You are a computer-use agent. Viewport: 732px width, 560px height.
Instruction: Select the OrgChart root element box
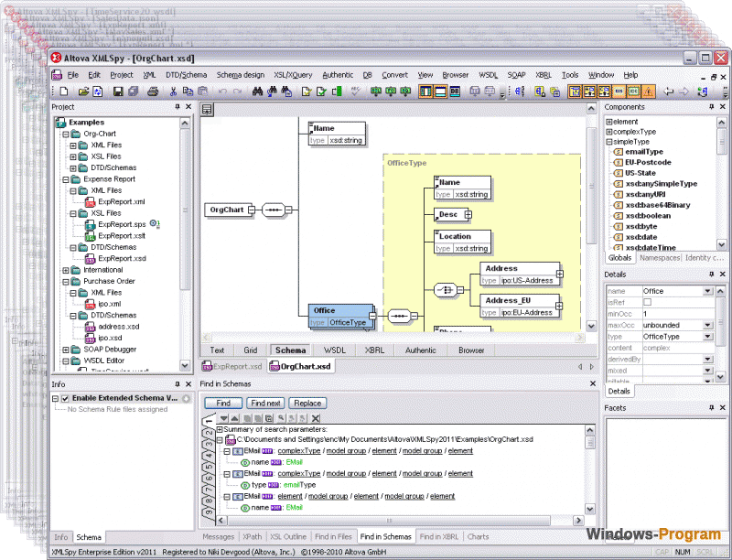[x=226, y=210]
